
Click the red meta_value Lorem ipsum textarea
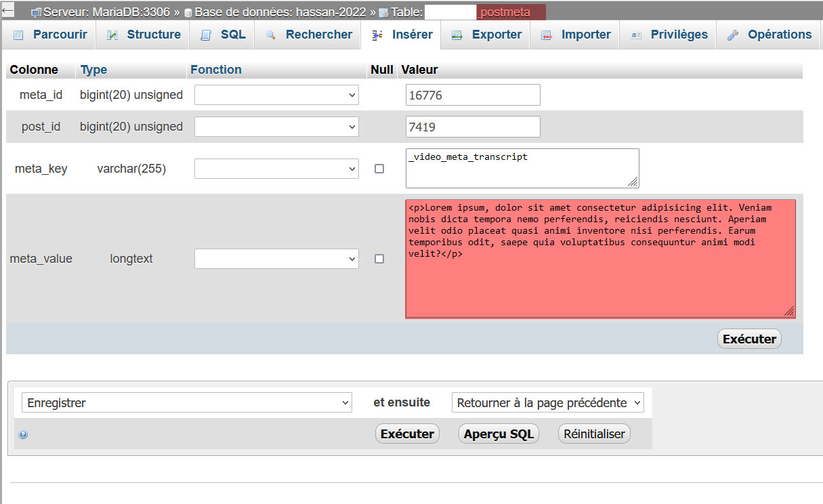tap(601, 259)
